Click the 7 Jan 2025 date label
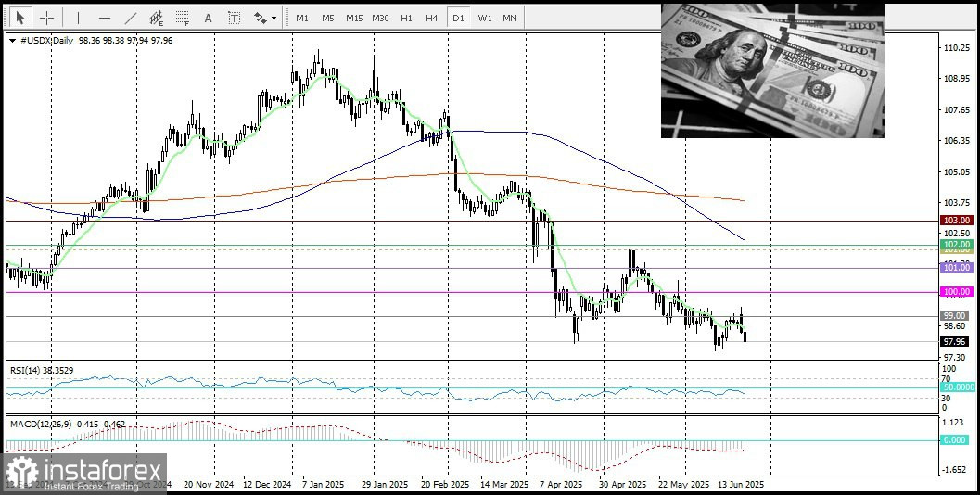This screenshot has height=495, width=980. click(x=323, y=485)
